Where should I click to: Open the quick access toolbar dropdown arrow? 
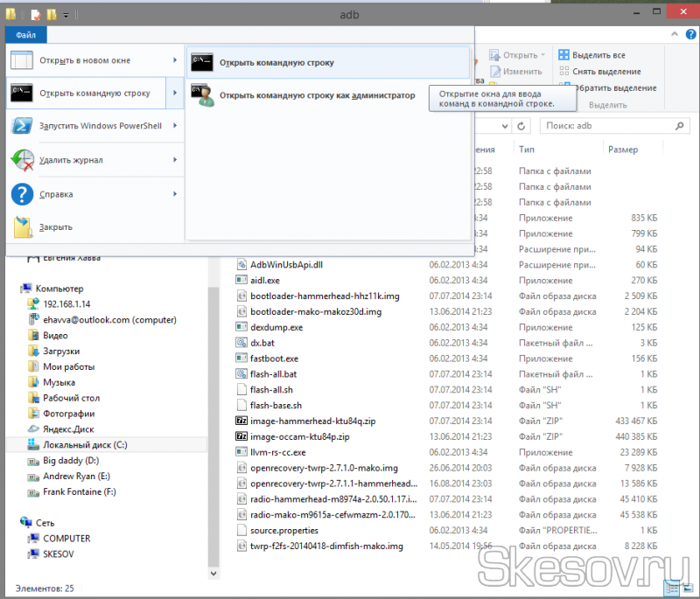pos(67,15)
